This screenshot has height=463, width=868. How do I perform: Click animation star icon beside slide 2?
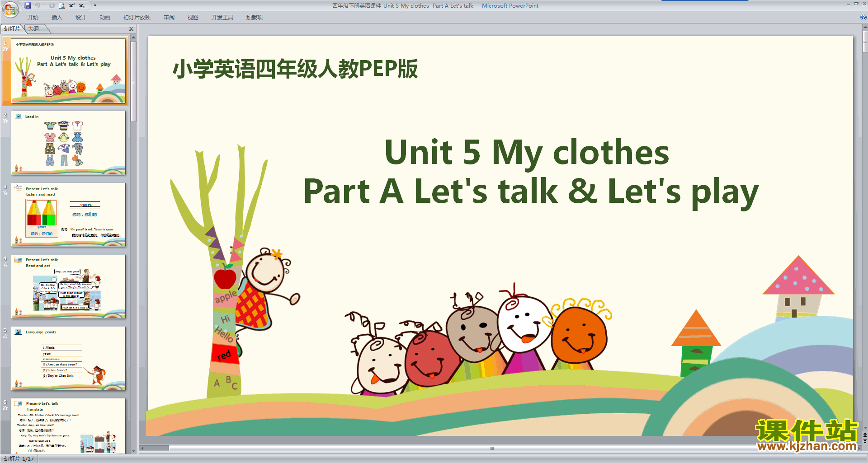pos(5,121)
